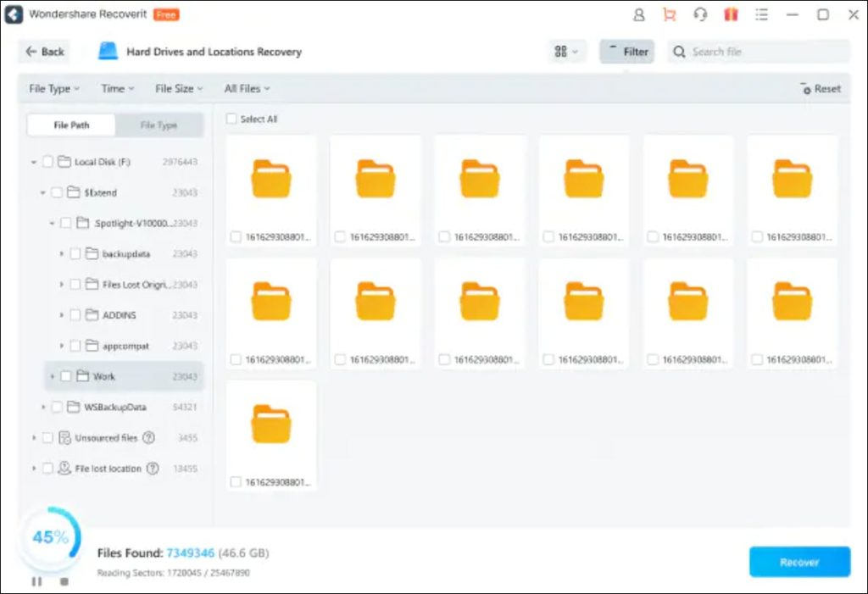Click the Hard Drives and Locations drive icon
The height and width of the screenshot is (594, 868).
(108, 51)
